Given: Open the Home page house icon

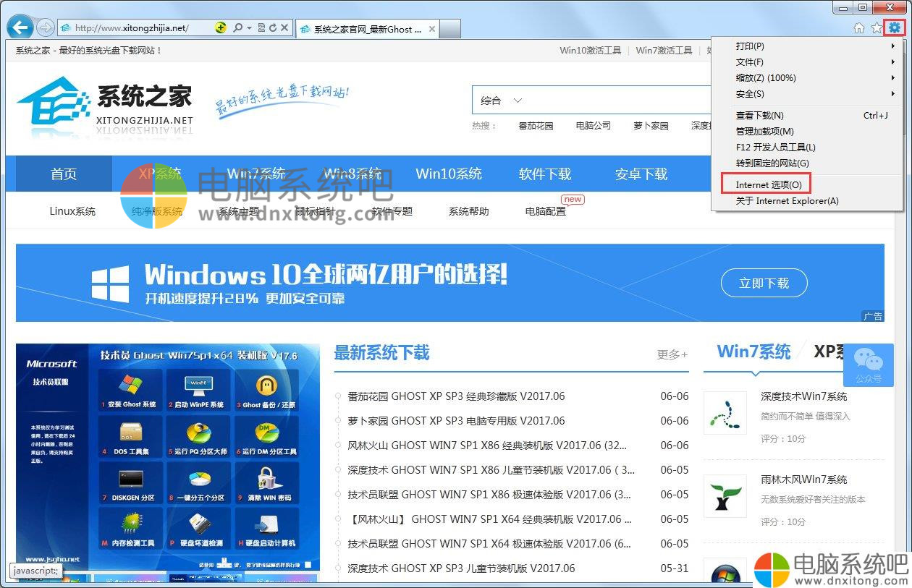Looking at the screenshot, I should pyautogui.click(x=859, y=28).
